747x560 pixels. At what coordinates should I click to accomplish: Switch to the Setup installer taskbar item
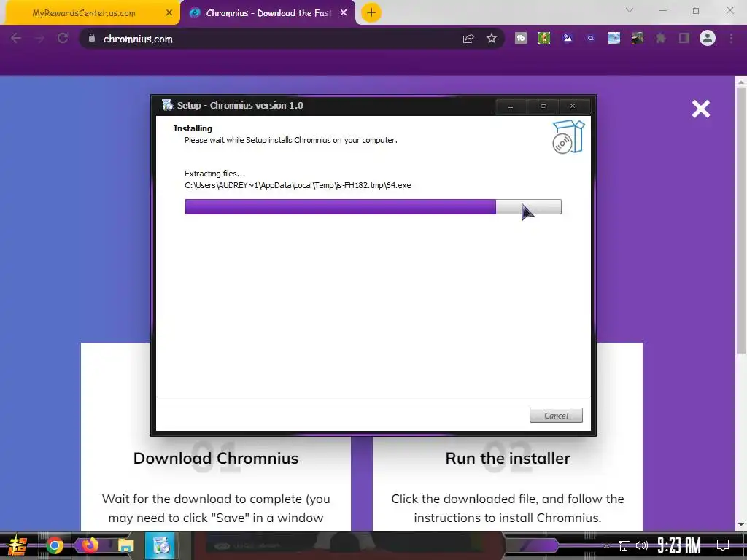pos(161,545)
